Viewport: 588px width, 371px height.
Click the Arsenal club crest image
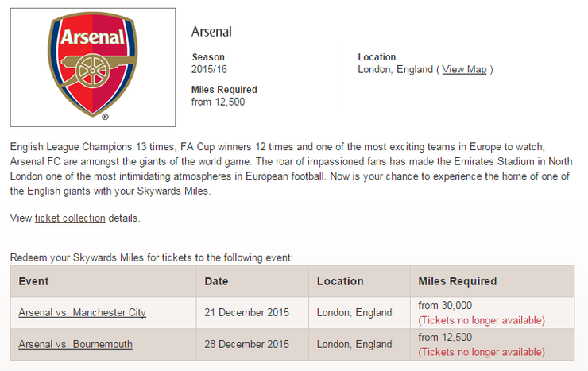point(92,68)
